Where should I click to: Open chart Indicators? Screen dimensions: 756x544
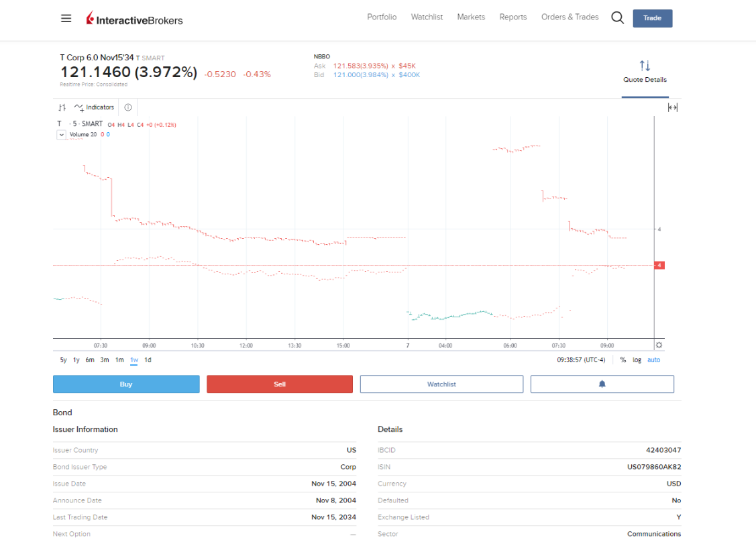94,107
